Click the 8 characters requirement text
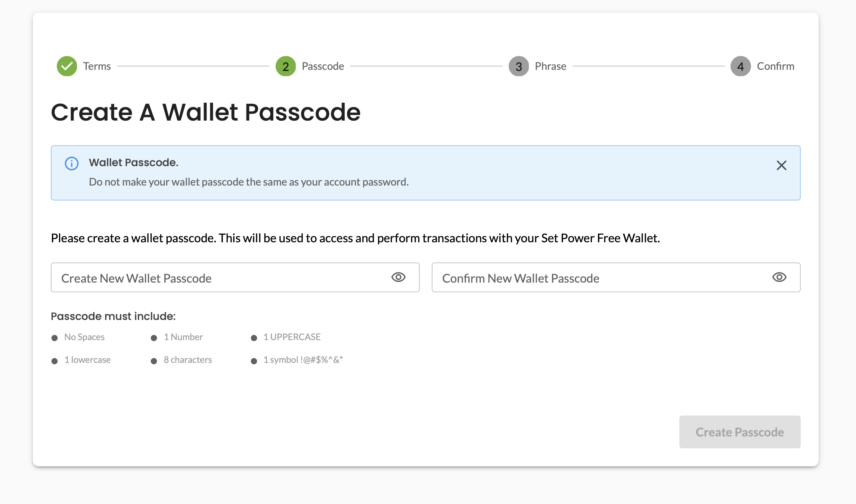 188,360
